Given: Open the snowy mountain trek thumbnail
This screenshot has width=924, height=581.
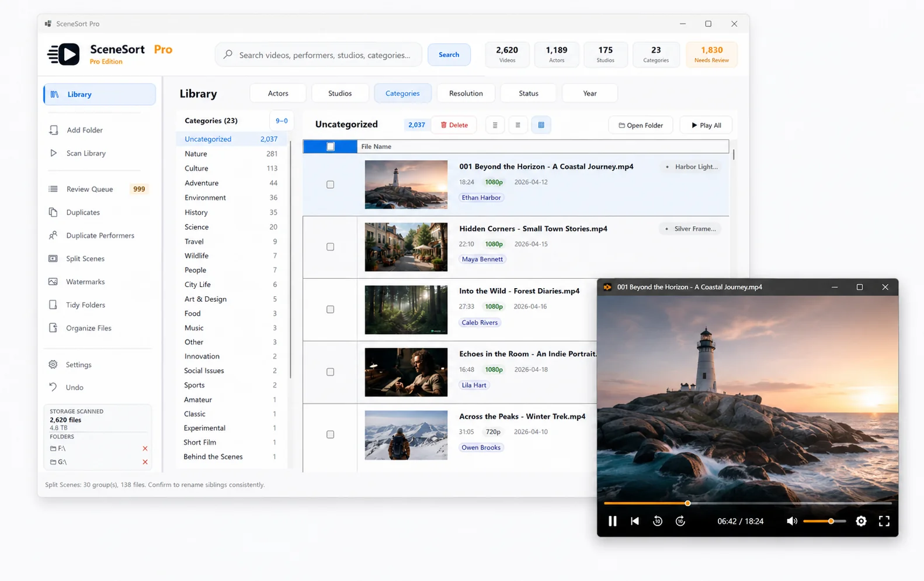Looking at the screenshot, I should (406, 435).
